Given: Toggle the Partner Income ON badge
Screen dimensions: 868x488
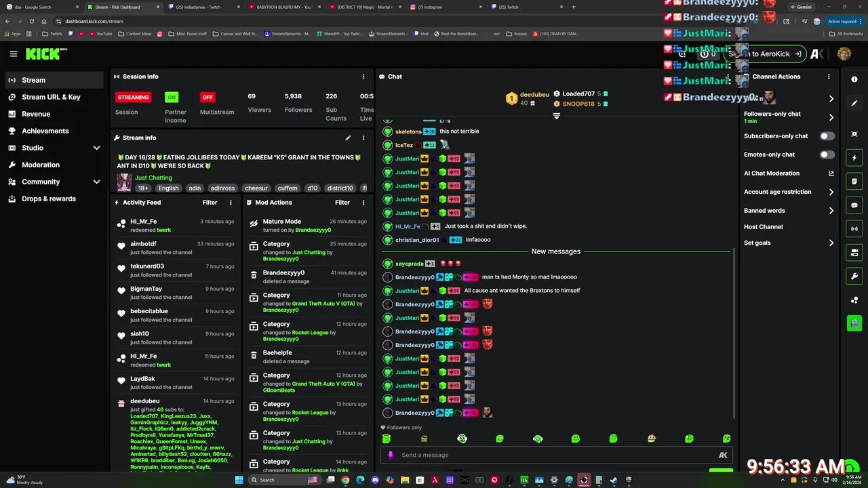Looking at the screenshot, I should (x=172, y=97).
